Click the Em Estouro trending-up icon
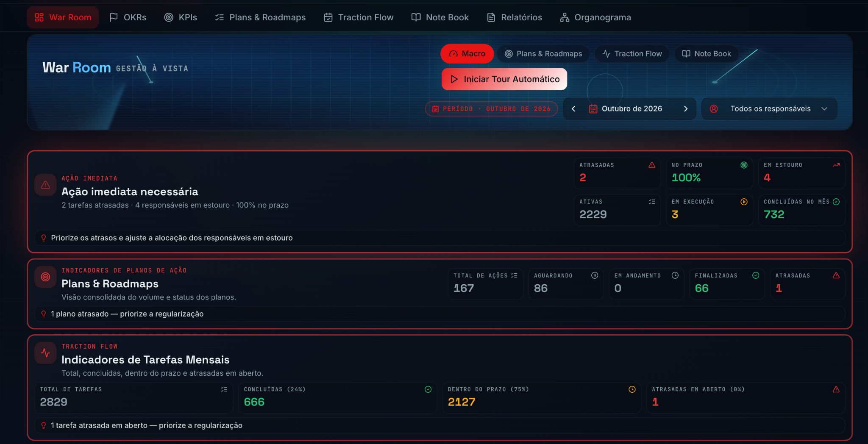This screenshot has height=444, width=868. click(836, 165)
